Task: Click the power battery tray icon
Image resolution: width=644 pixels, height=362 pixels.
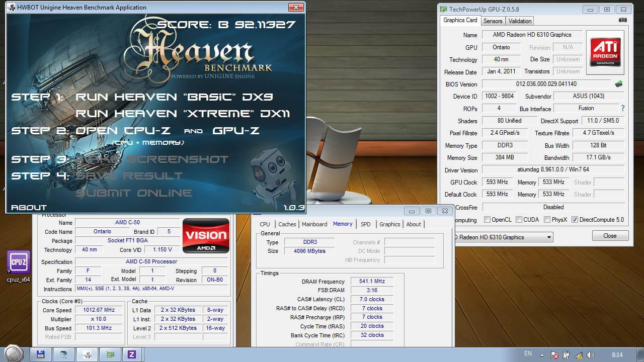Action: pyautogui.click(x=567, y=354)
